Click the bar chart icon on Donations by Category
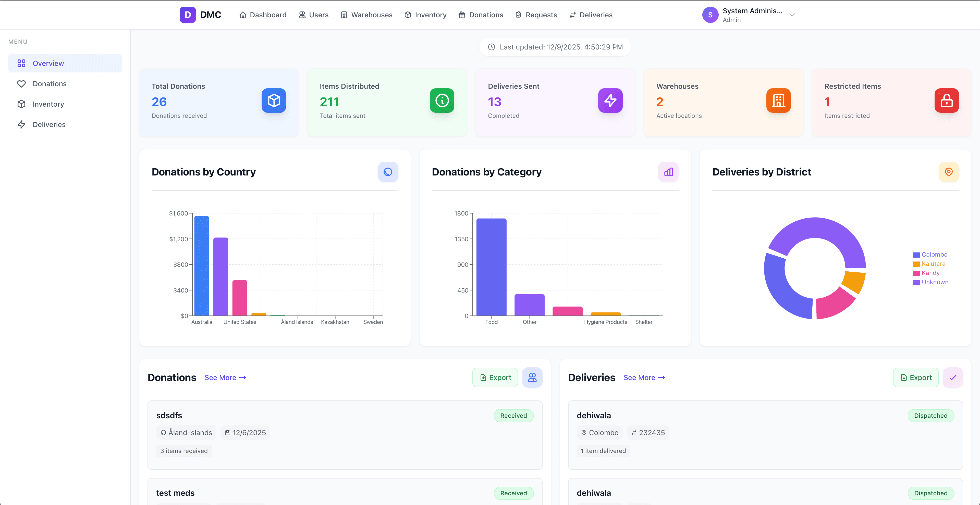Viewport: 980px width, 505px height. click(x=668, y=172)
